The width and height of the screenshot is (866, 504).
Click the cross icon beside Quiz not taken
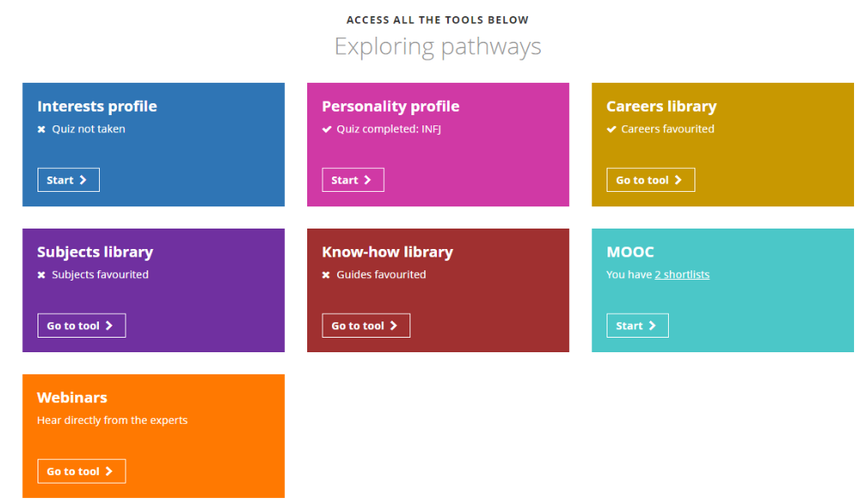tap(42, 129)
